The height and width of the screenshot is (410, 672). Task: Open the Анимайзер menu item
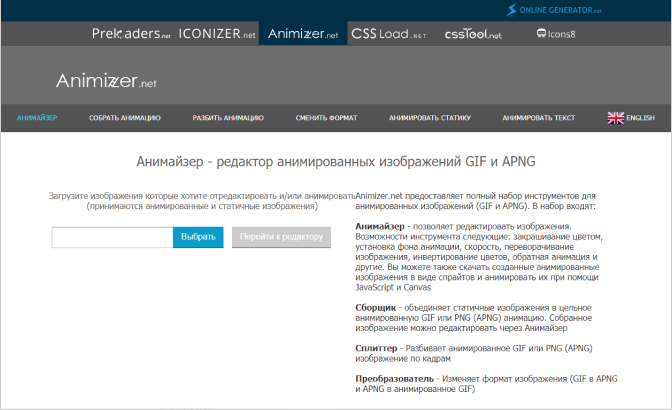coord(37,118)
